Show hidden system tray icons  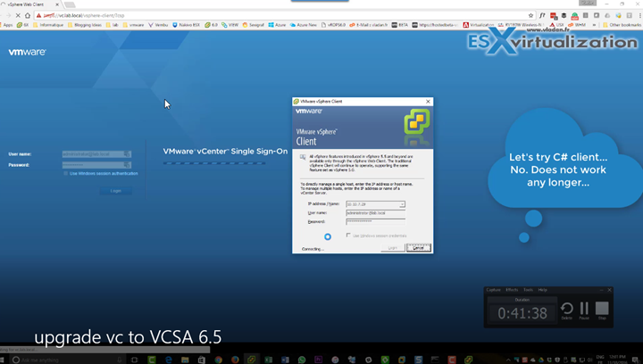(508, 360)
